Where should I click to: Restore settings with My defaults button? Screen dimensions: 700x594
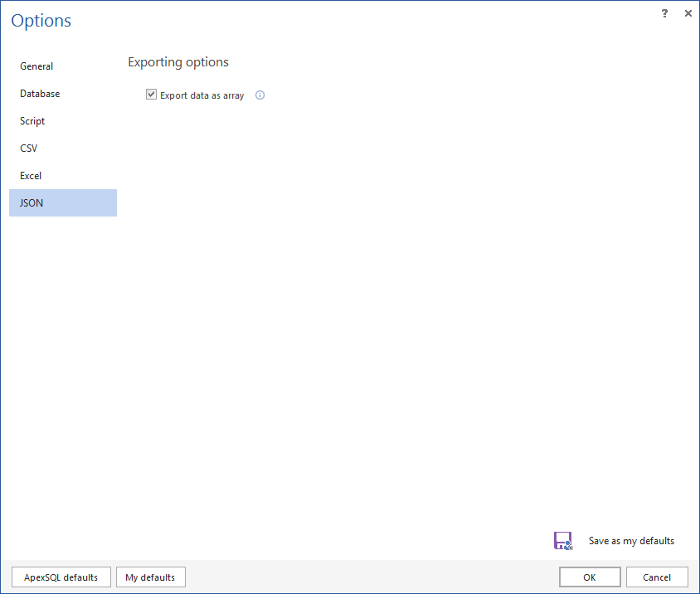150,577
